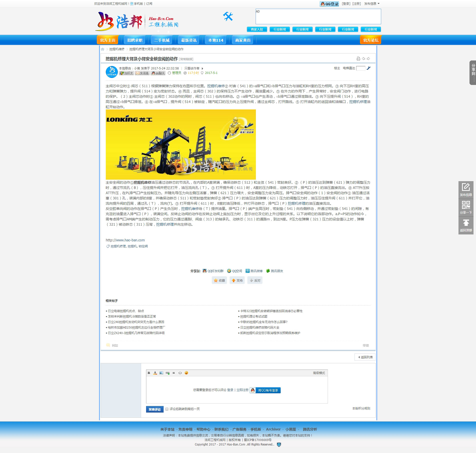Click the elevator jump go icon
Screen dimensions: 476x453
tap(368, 68)
